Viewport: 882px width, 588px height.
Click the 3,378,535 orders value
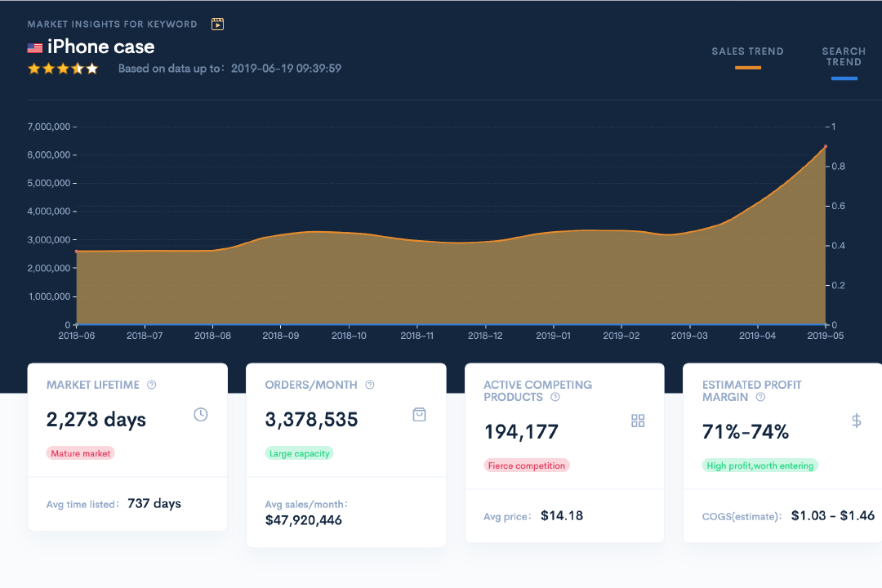click(311, 420)
